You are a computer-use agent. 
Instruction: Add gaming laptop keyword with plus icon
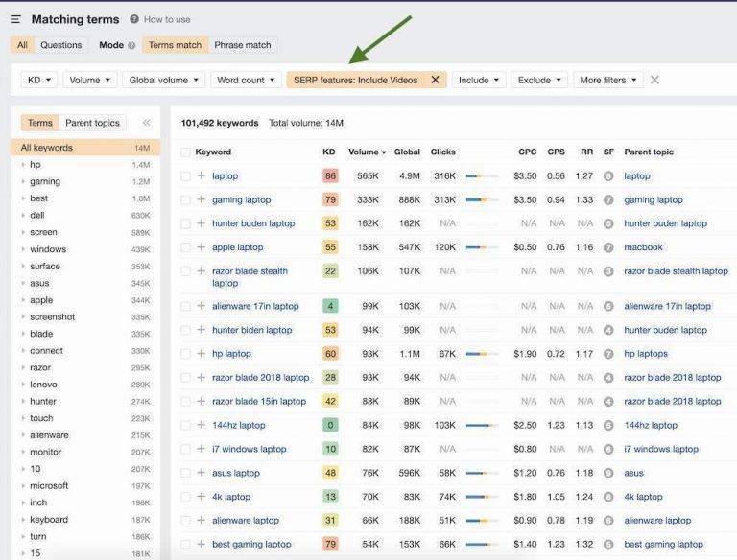click(x=202, y=199)
